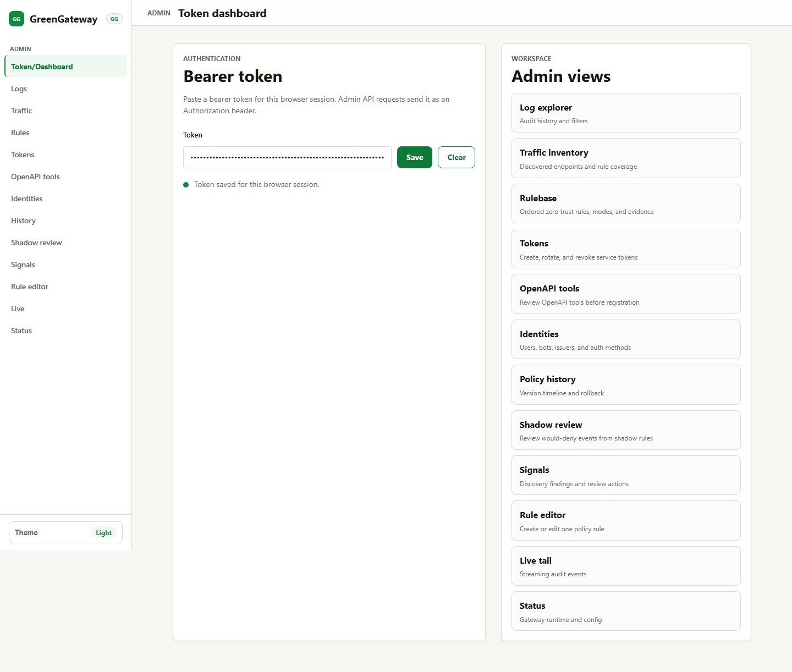Select Rule editor in the sidebar
The width and height of the screenshot is (792, 672).
coord(65,287)
